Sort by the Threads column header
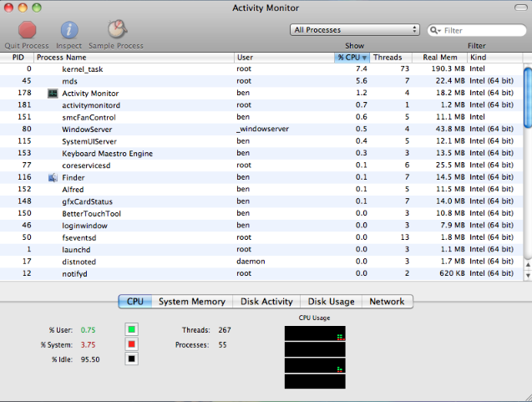The width and height of the screenshot is (532, 402). (391, 58)
